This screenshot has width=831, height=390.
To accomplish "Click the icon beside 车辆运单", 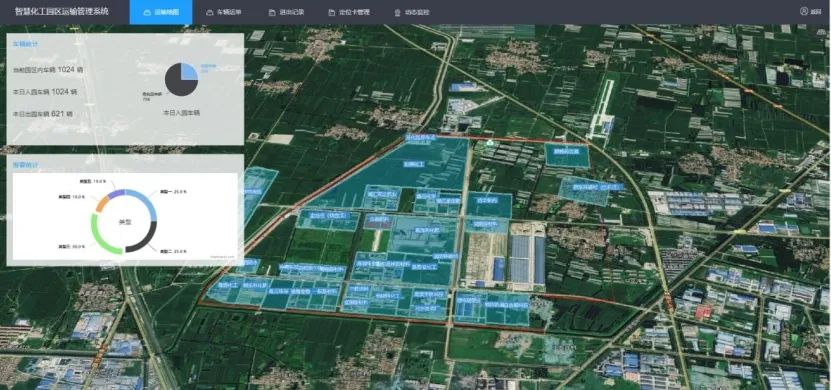I will coord(209,12).
